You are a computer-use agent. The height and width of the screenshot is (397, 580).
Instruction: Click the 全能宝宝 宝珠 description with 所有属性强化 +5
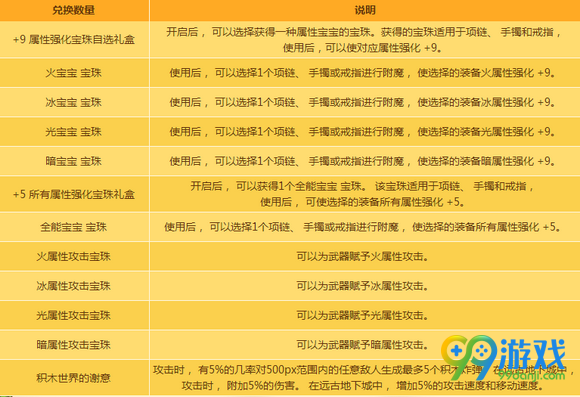363,227
